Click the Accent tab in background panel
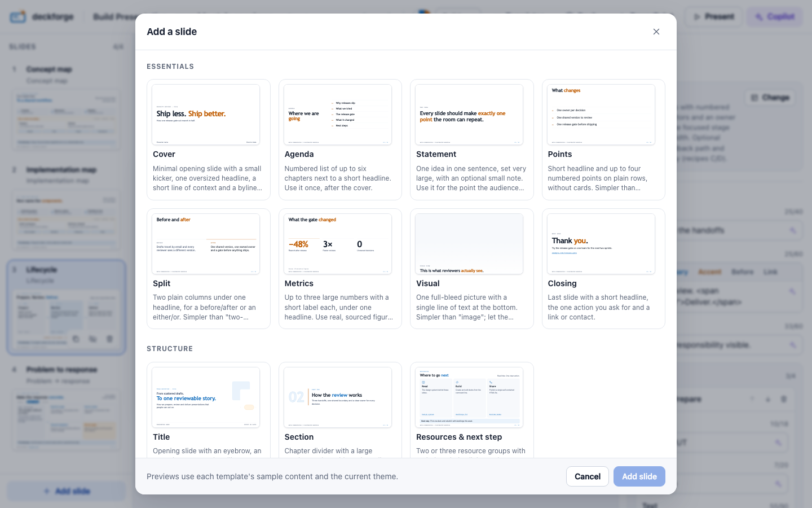The width and height of the screenshot is (812, 508). (x=710, y=272)
